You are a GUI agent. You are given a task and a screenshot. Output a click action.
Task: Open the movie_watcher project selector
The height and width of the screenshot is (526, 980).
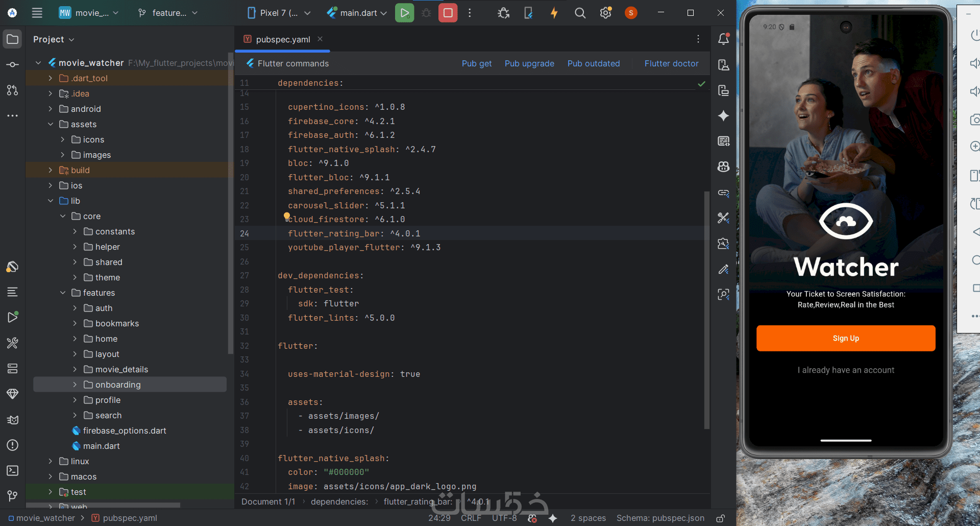click(88, 13)
